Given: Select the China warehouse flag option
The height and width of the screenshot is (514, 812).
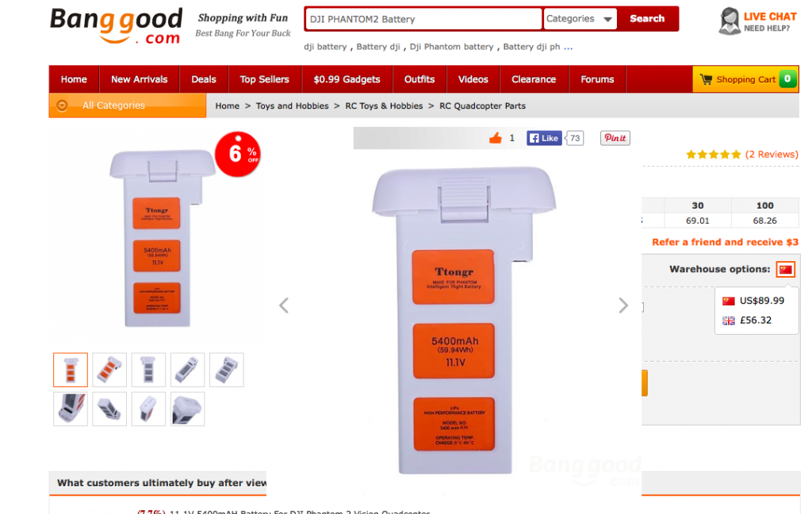Looking at the screenshot, I should [786, 270].
